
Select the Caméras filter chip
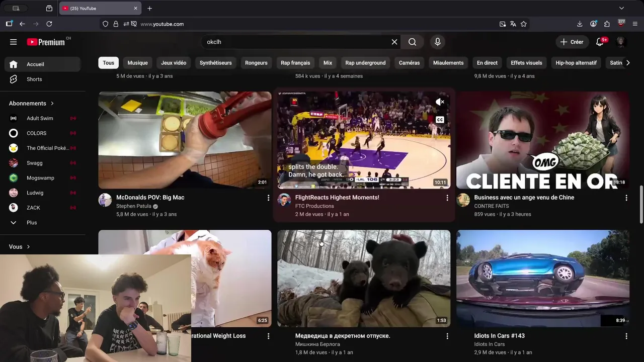(x=409, y=63)
